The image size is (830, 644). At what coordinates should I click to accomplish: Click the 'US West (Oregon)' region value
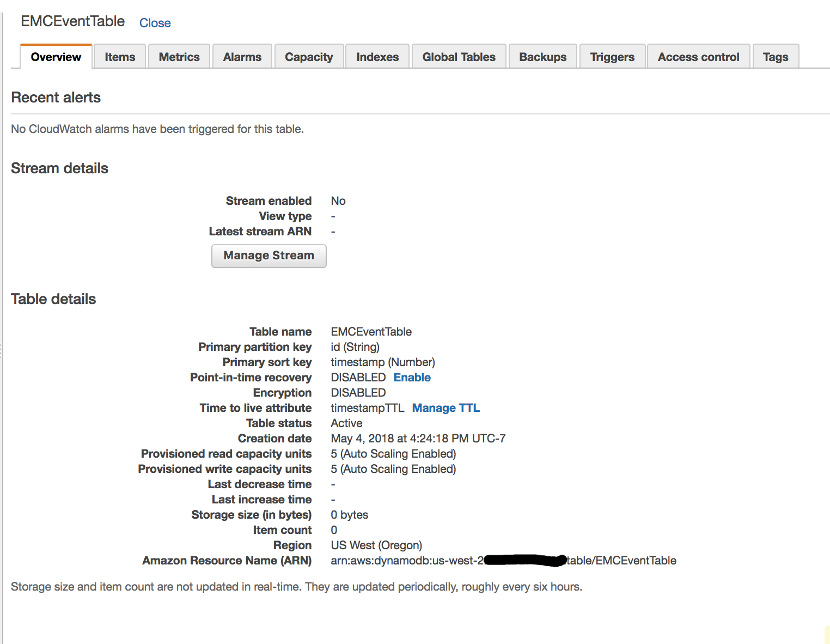(x=376, y=545)
